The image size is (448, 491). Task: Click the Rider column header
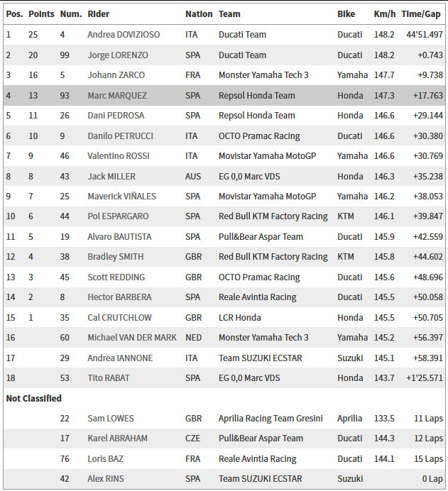[x=99, y=14]
